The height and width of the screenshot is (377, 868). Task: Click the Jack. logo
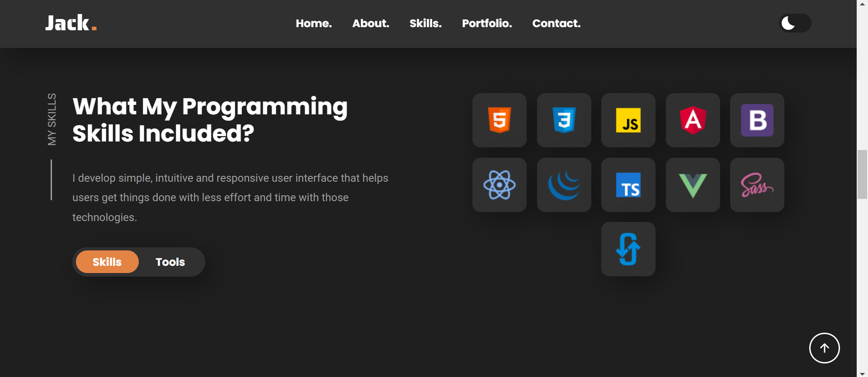coord(71,23)
